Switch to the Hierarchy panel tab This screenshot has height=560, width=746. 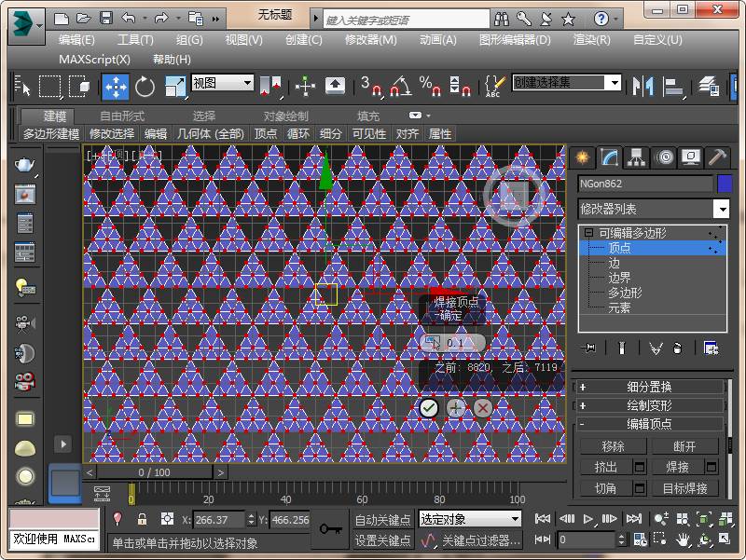[637, 157]
